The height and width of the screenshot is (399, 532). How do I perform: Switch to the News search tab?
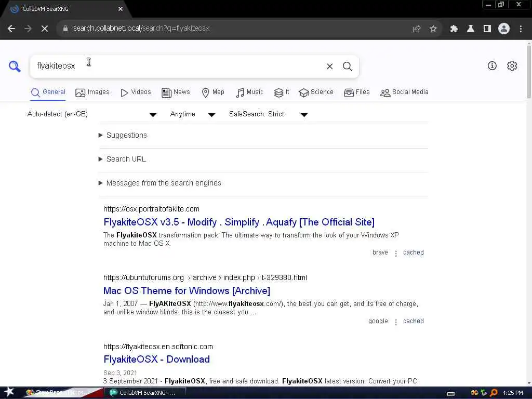(176, 92)
